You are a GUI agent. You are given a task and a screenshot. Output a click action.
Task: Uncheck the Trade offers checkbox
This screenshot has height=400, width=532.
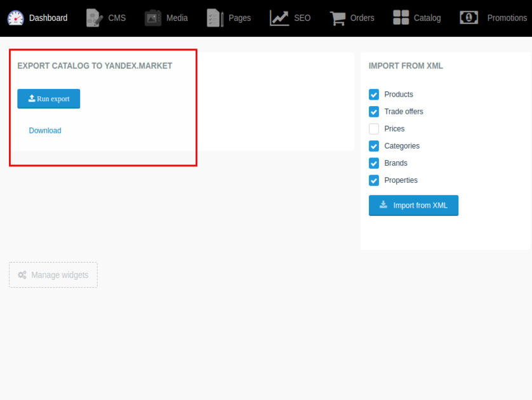coord(374,112)
